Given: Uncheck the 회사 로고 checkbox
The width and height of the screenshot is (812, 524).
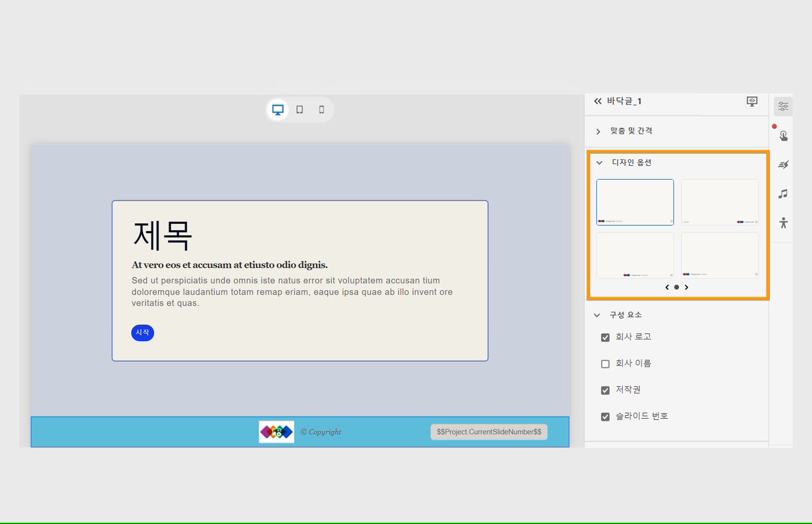Looking at the screenshot, I should tap(605, 337).
